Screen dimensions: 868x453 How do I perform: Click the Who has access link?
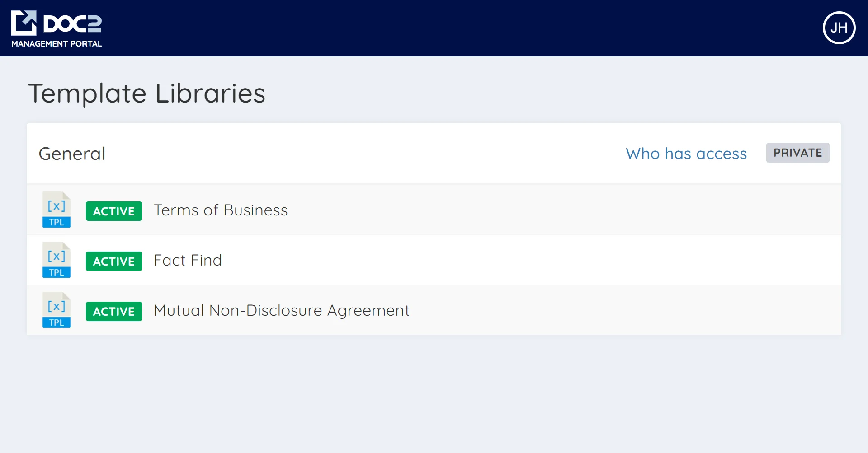[686, 154]
